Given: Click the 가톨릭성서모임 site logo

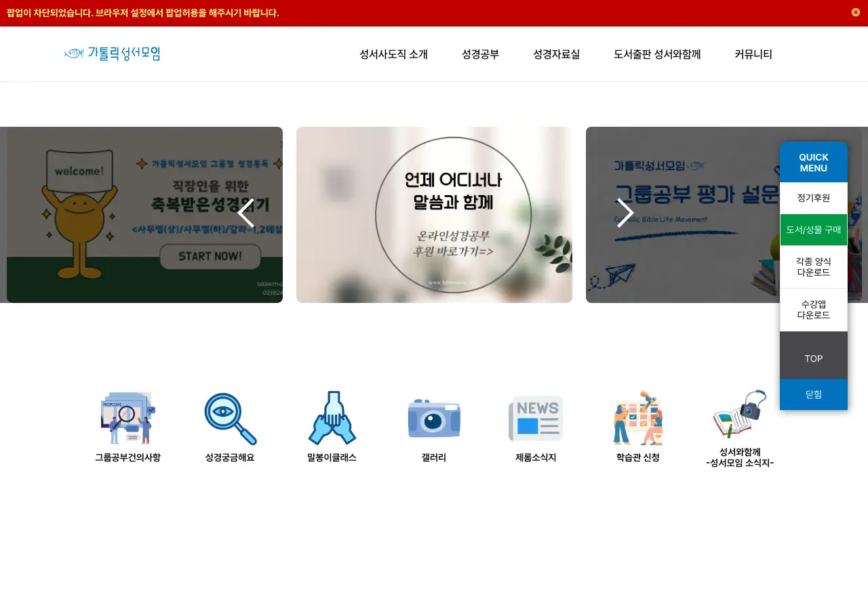Looking at the screenshot, I should coord(113,54).
